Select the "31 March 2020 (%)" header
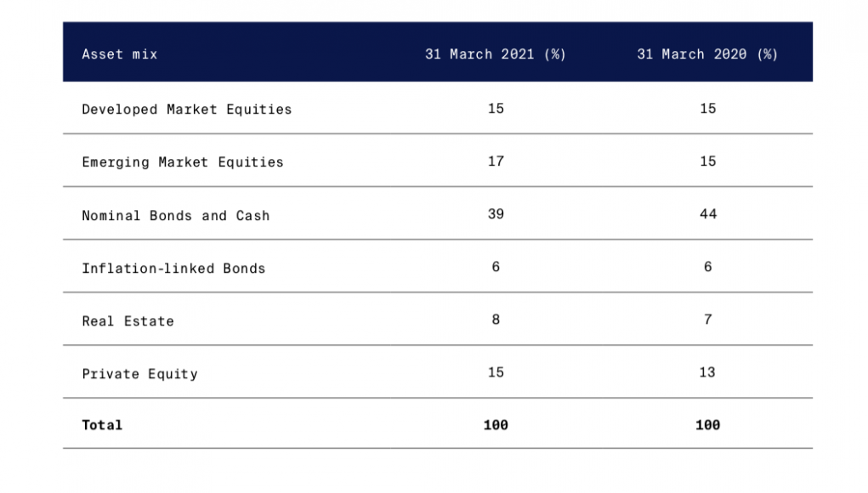 coord(707,54)
